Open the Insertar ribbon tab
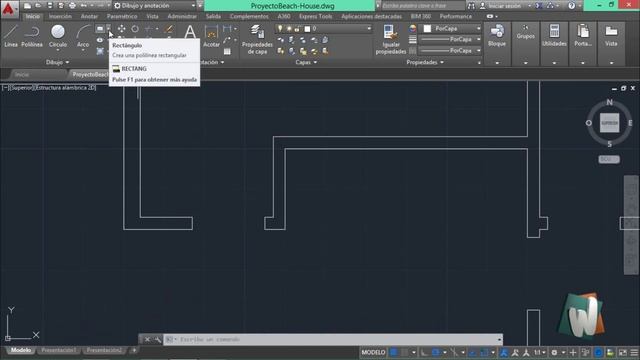This screenshot has width=640, height=360. coord(60,16)
